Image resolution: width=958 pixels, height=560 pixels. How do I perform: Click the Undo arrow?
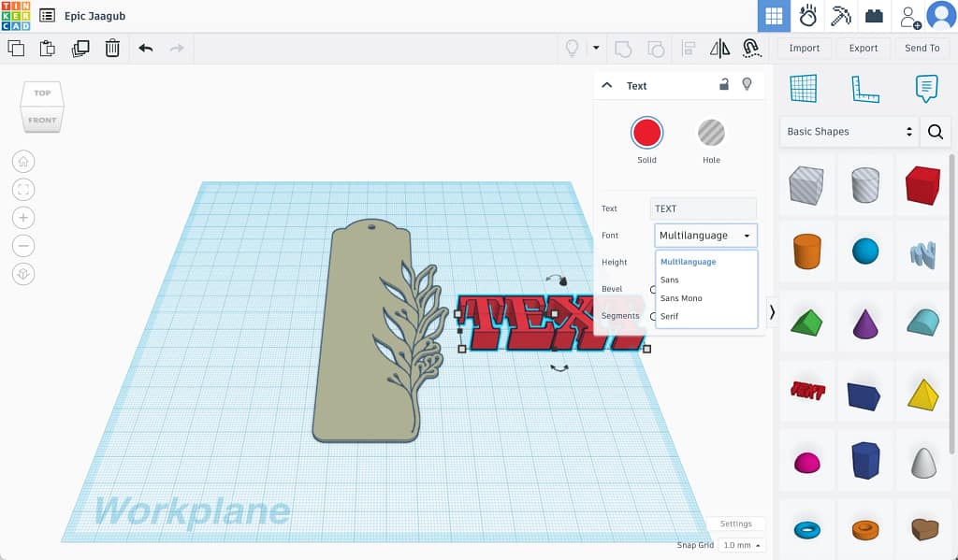145,48
